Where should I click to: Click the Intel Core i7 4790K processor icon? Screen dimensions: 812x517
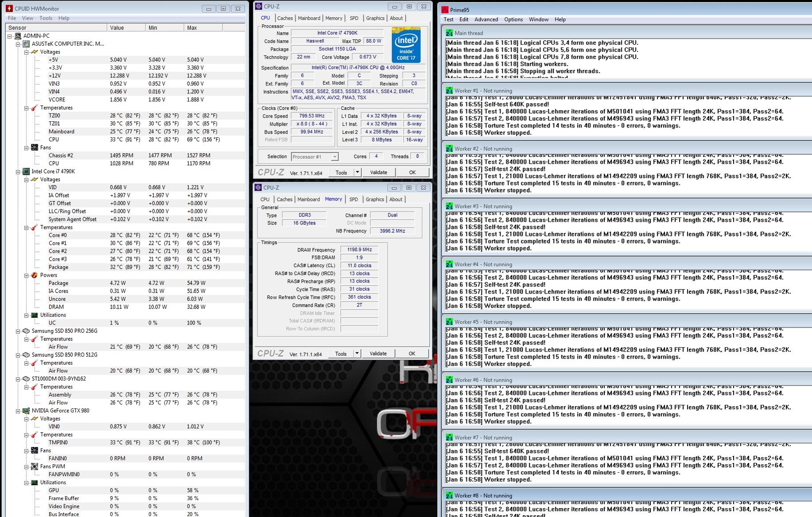pyautogui.click(x=26, y=172)
